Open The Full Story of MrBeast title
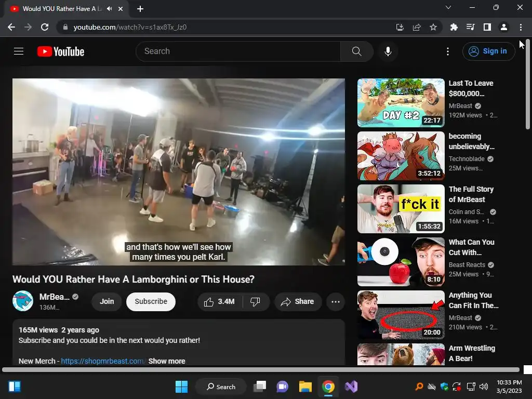This screenshot has height=399, width=532. click(x=471, y=194)
